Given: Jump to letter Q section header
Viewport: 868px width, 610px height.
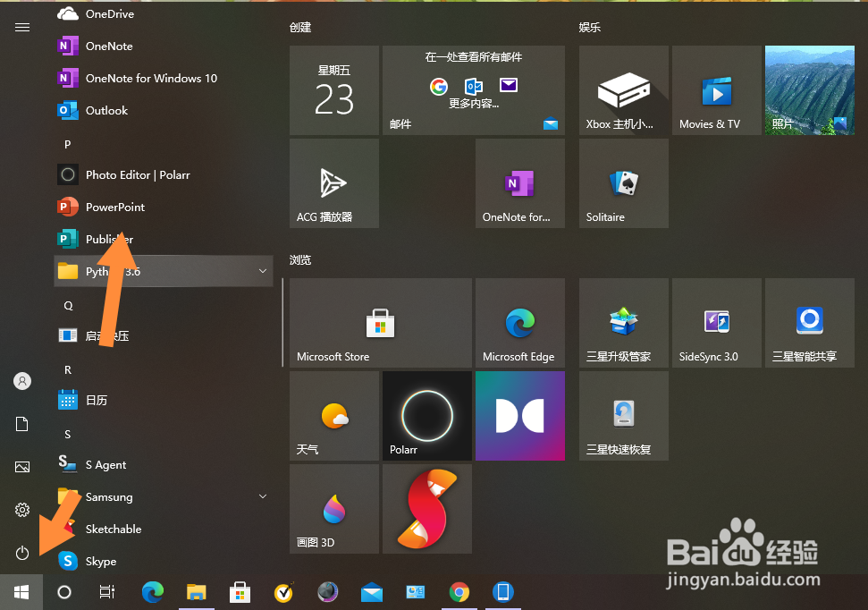Looking at the screenshot, I should pyautogui.click(x=68, y=305).
